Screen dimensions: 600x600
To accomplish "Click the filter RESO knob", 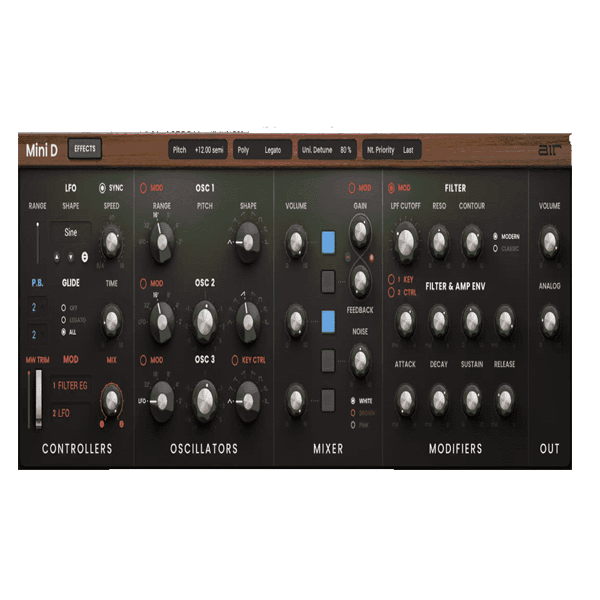I will click(439, 243).
